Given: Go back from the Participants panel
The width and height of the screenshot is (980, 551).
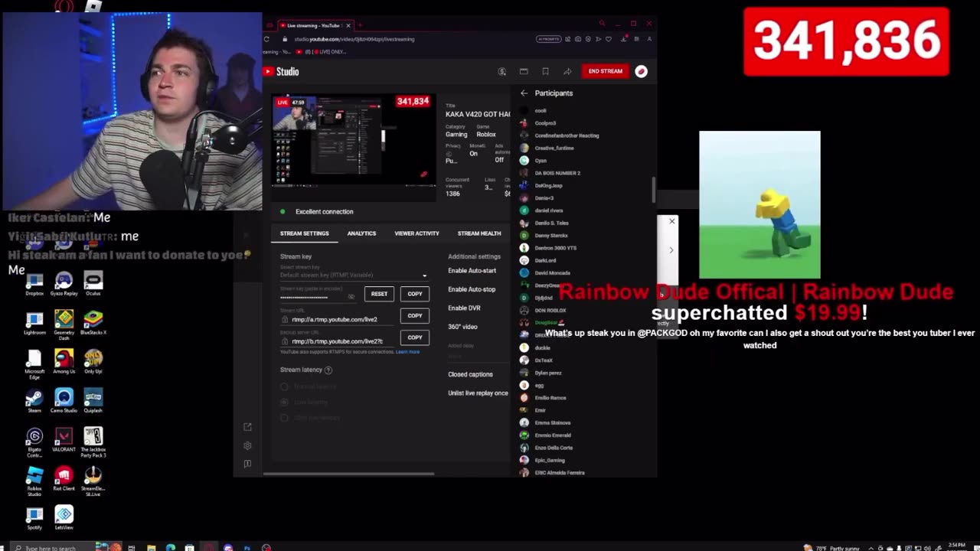Looking at the screenshot, I should pos(524,93).
